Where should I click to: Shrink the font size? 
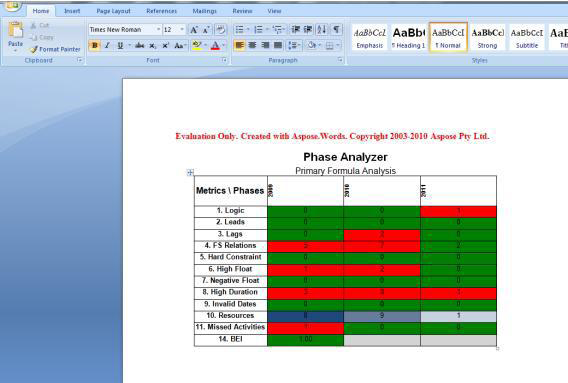[206, 30]
